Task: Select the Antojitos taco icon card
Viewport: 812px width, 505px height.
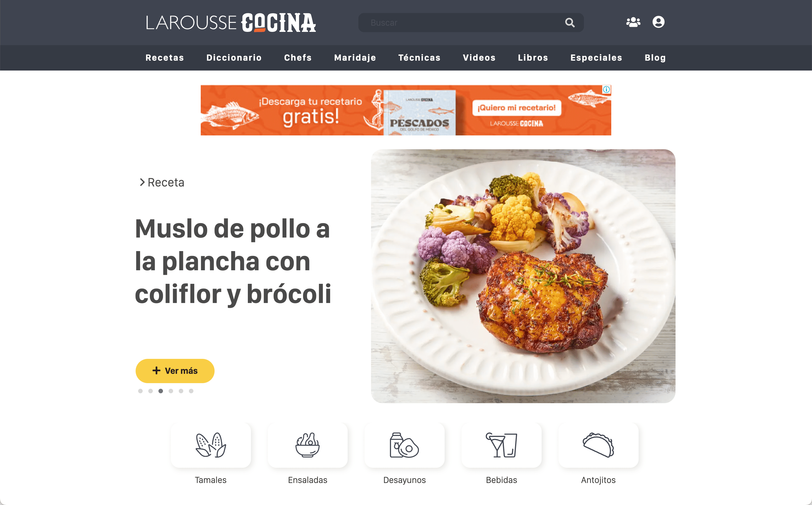Action: [x=598, y=445]
